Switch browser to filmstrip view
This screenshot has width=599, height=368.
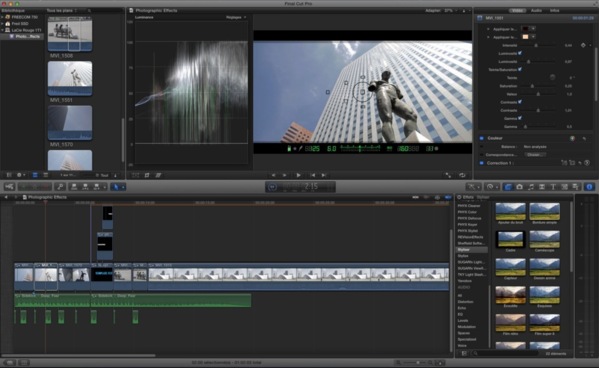pos(35,175)
